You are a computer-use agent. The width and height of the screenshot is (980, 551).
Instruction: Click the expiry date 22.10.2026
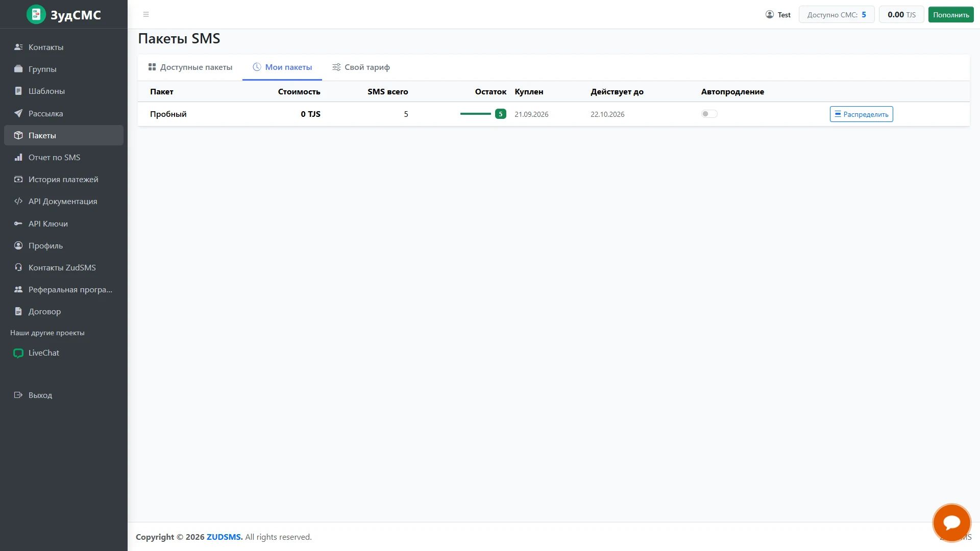[x=607, y=114]
